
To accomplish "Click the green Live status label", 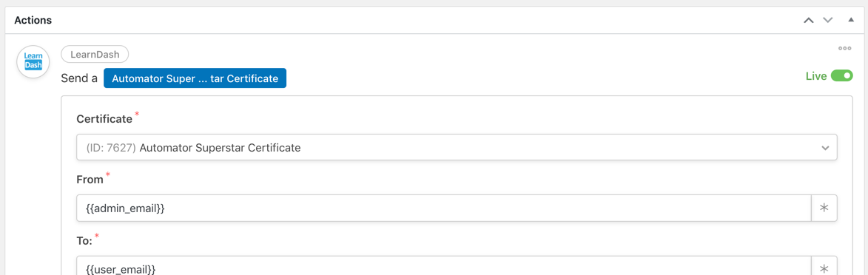I will click(816, 76).
